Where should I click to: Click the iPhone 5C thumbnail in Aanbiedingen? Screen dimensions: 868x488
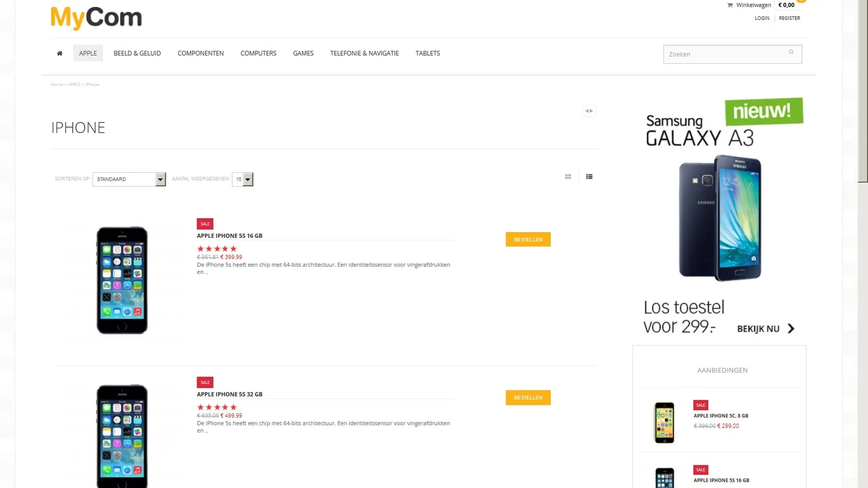(x=665, y=422)
